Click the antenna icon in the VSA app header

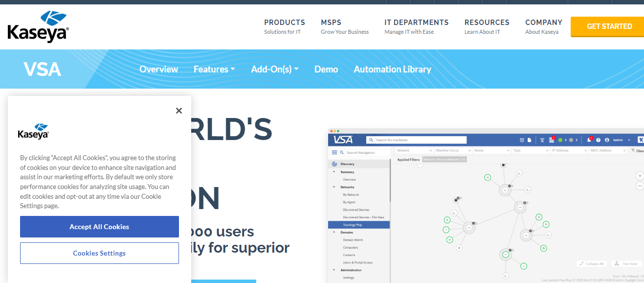tap(542, 140)
